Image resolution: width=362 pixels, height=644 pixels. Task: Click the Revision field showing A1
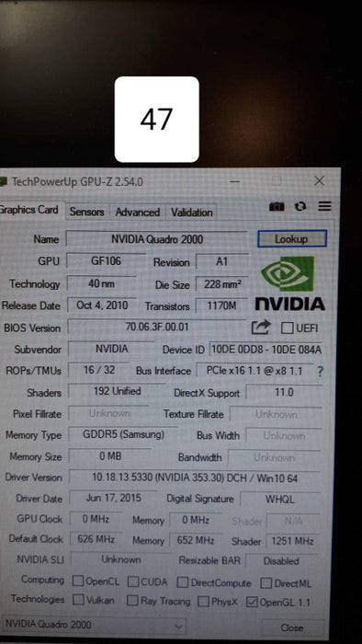[x=222, y=261]
